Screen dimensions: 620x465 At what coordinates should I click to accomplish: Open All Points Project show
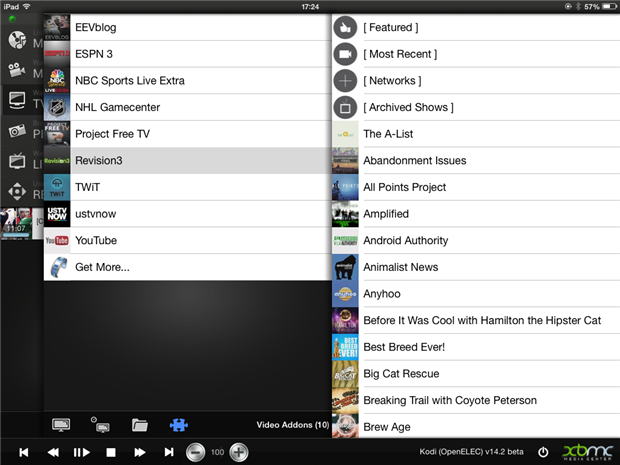476,187
